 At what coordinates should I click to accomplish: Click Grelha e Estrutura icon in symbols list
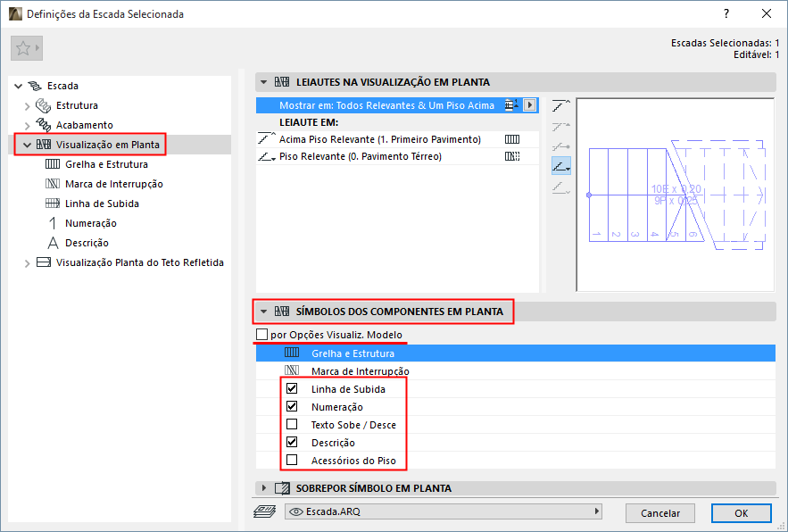pos(292,353)
